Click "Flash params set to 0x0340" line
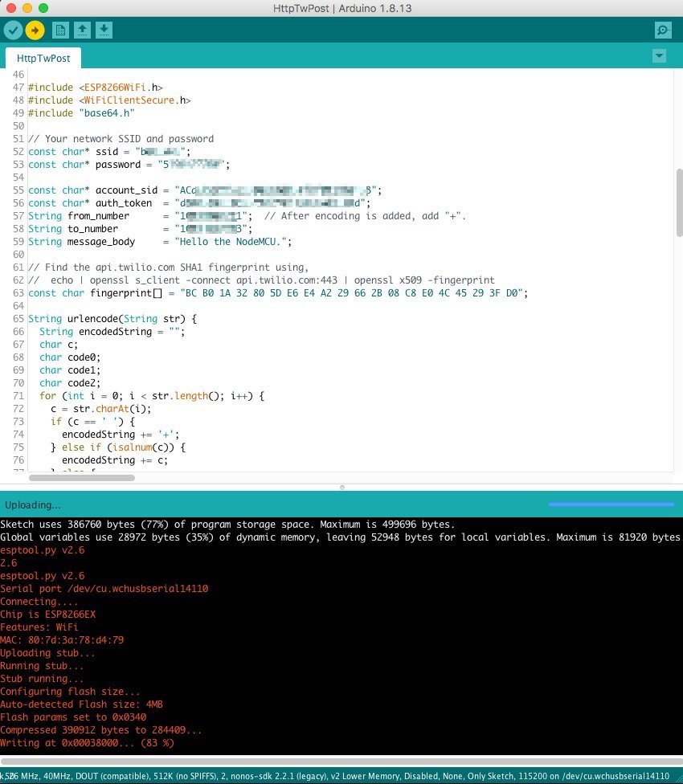 pos(73,717)
